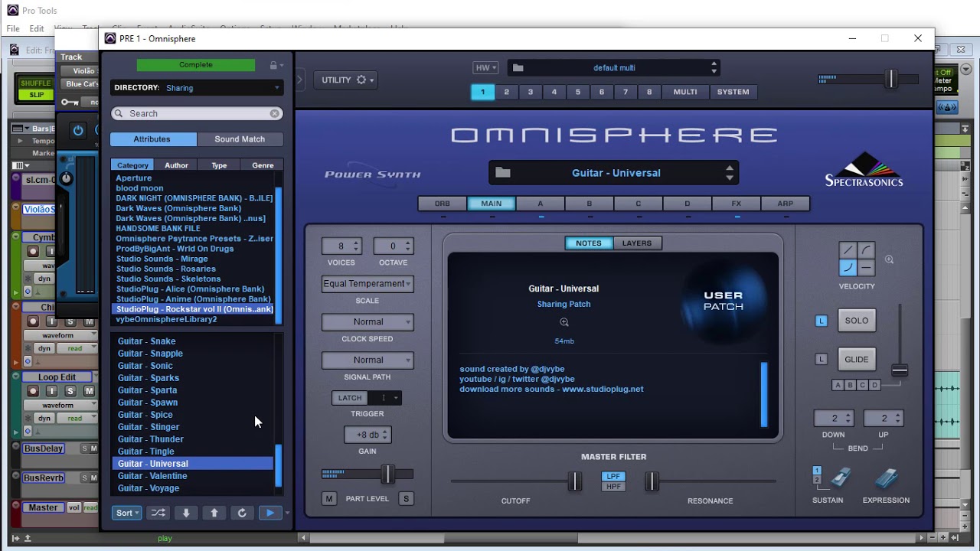
Task: Select the flat velocity curve
Action: [866, 268]
